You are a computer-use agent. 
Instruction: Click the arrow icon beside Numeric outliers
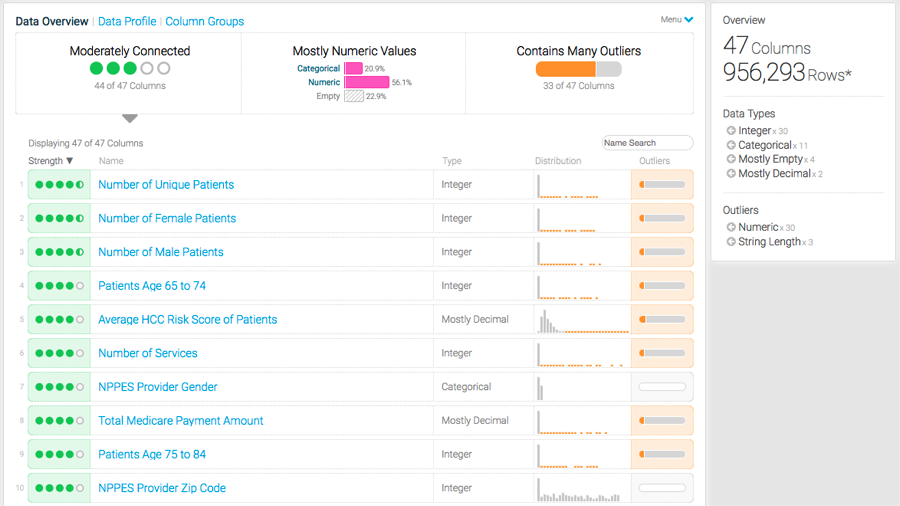pos(731,227)
